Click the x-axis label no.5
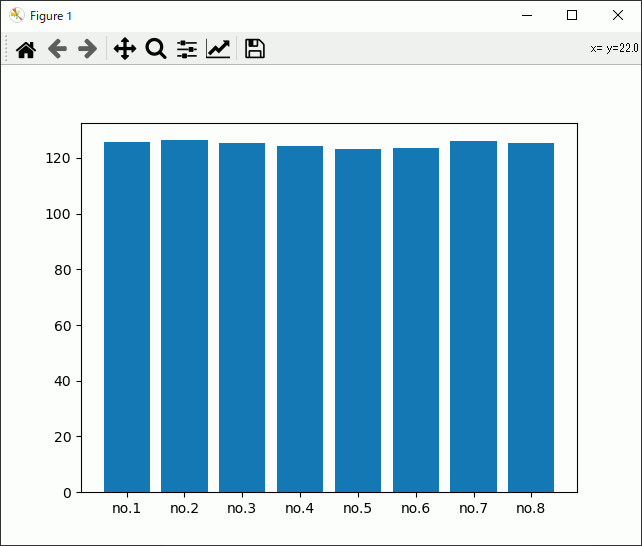Image resolution: width=642 pixels, height=546 pixels. pos(357,508)
